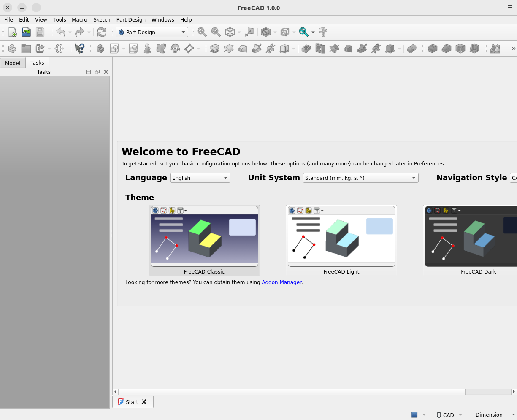Click the Fillet tool icon
Viewport: 517px width, 420px height.
(x=432, y=49)
